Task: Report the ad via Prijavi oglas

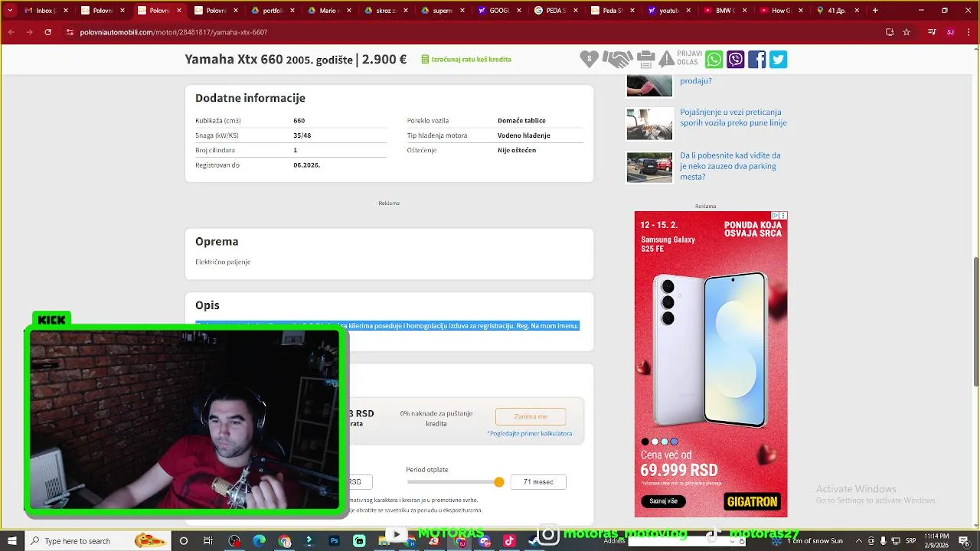Action: coord(680,59)
